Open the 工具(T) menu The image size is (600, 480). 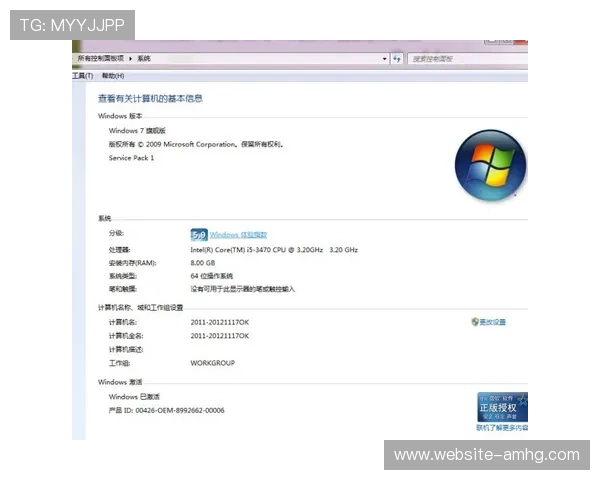83,76
